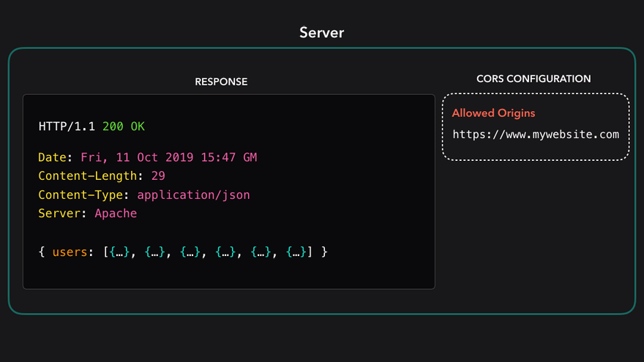Screen dimensions: 644x362
Task: Select the Fri, 11 Oct 2019 date value
Action: click(x=168, y=157)
